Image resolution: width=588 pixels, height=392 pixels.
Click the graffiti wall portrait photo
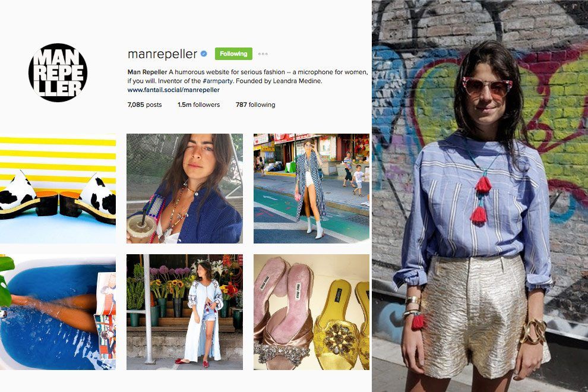click(x=480, y=196)
